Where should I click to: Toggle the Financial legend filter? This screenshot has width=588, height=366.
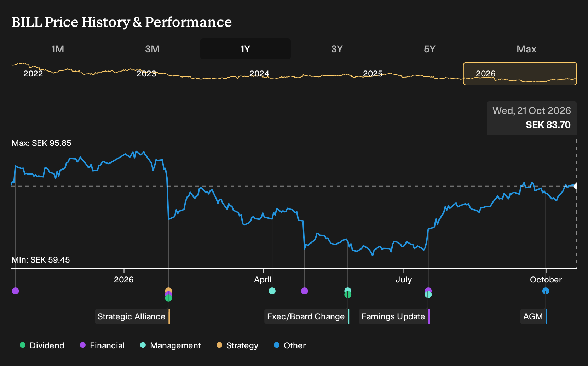[102, 345]
